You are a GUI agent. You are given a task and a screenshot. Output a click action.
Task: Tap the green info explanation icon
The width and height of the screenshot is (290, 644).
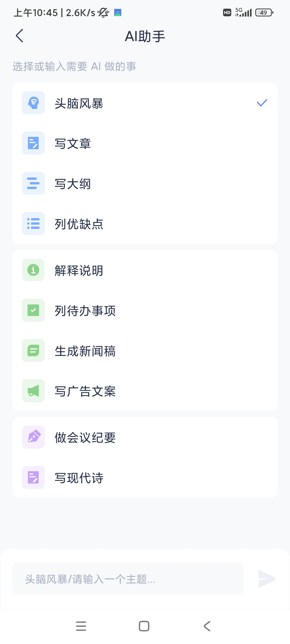pyautogui.click(x=33, y=270)
